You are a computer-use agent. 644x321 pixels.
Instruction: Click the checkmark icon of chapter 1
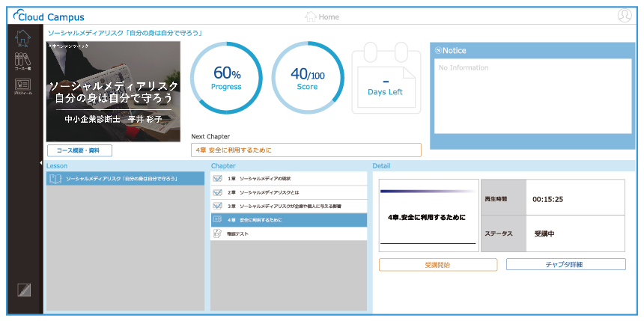point(217,179)
